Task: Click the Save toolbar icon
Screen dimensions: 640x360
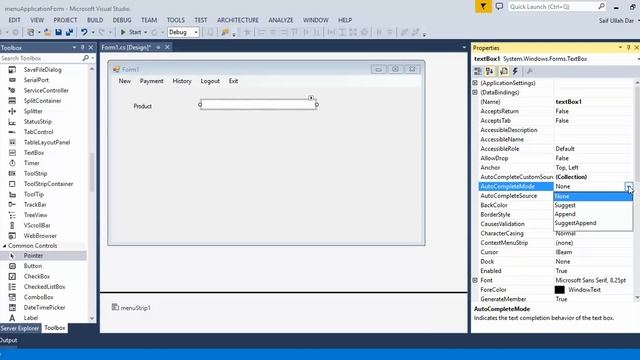Action: click(58, 32)
